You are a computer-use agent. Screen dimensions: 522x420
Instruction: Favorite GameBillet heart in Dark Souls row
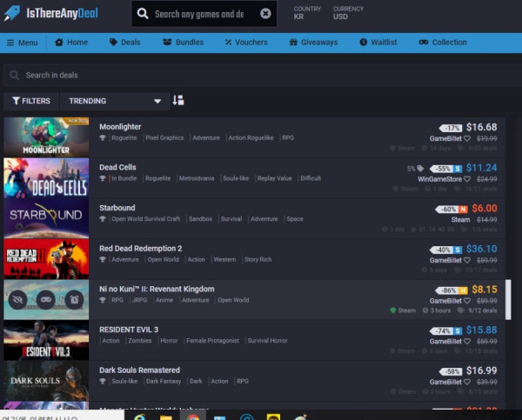point(467,382)
